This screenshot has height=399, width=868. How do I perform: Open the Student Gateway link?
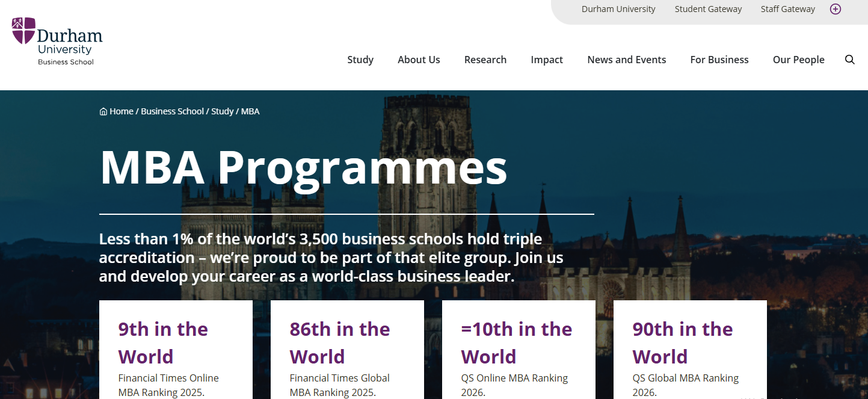pos(708,9)
